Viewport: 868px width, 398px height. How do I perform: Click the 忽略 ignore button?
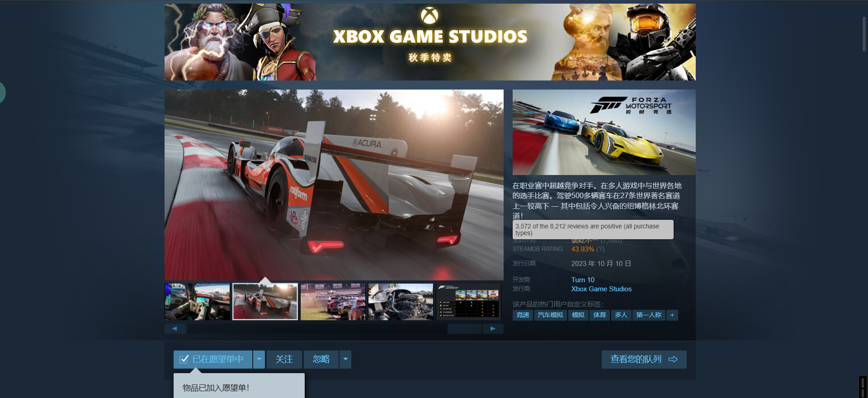coord(321,360)
